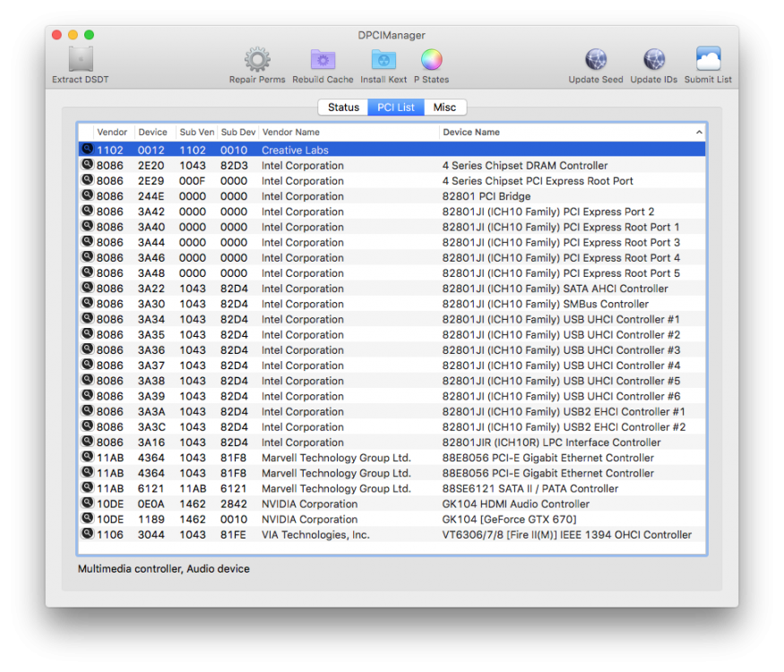Click search icon on GeForce GTX 670 row
Image resolution: width=784 pixels, height=672 pixels.
pos(88,518)
